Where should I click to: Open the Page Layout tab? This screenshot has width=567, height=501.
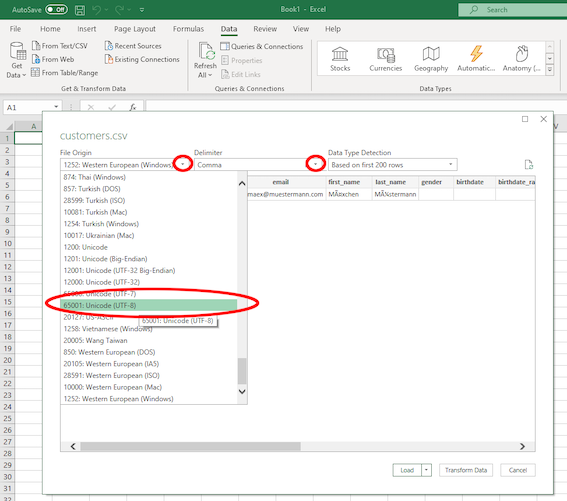point(135,29)
